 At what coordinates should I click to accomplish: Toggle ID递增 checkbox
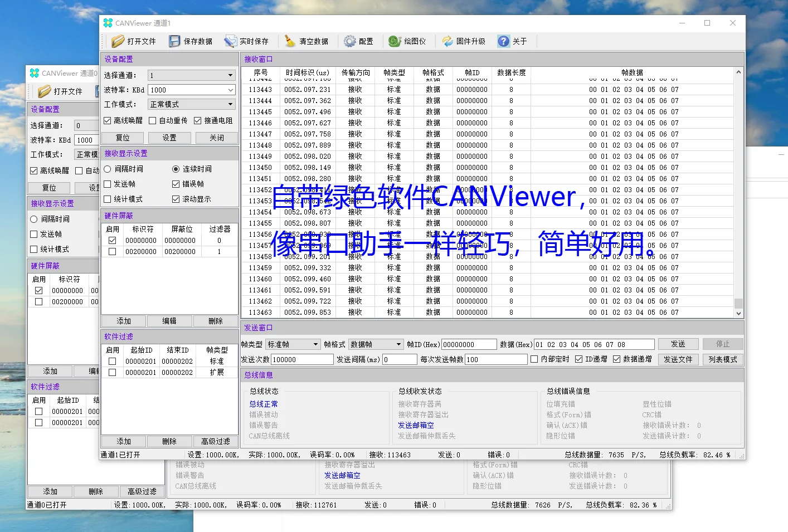579,359
